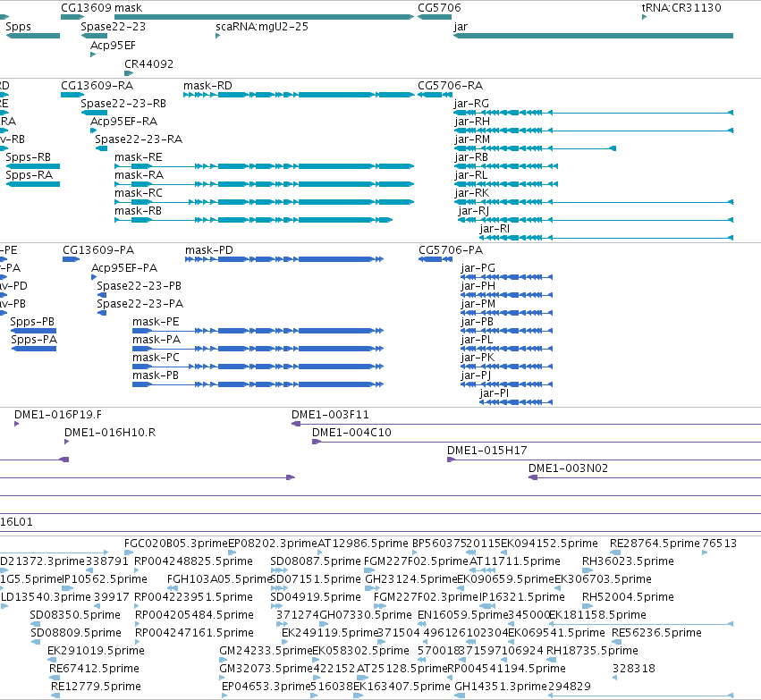Select the CG13609-RA transcript
The width and height of the screenshot is (761, 700).
(72, 95)
